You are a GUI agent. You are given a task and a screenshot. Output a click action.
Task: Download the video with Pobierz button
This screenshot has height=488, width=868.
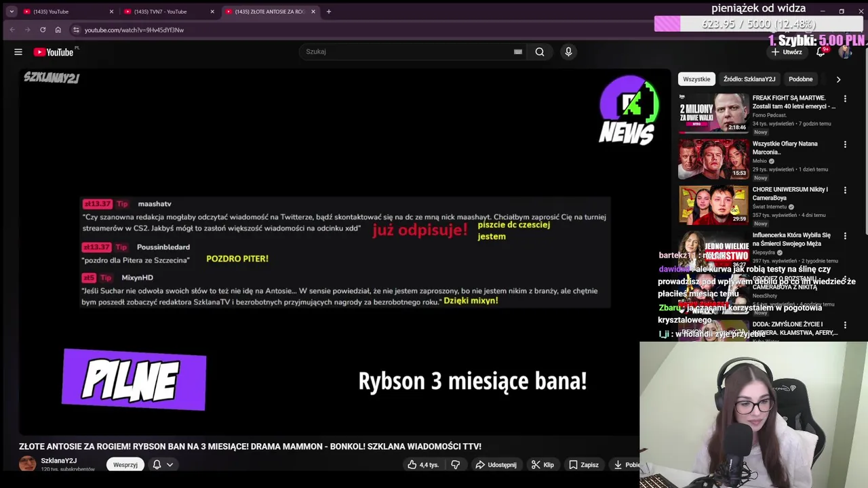coord(625,465)
